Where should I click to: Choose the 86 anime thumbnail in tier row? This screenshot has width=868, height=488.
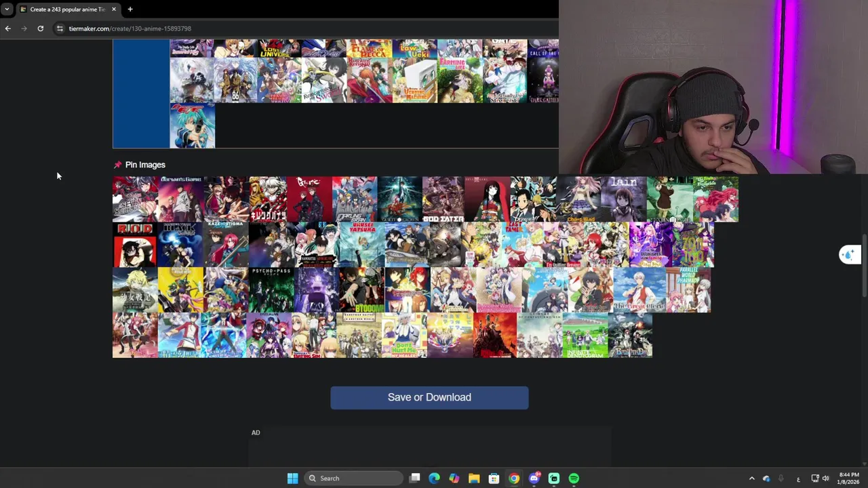pos(235,81)
